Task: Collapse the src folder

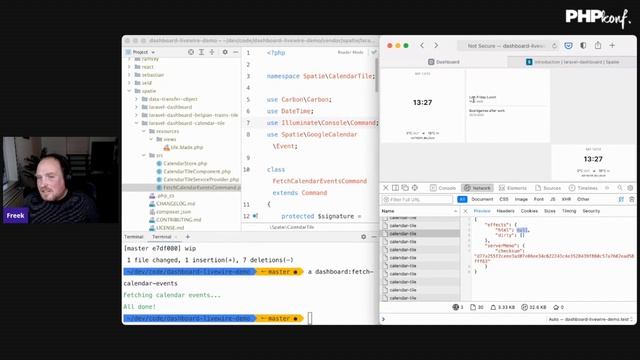Action: [x=144, y=155]
